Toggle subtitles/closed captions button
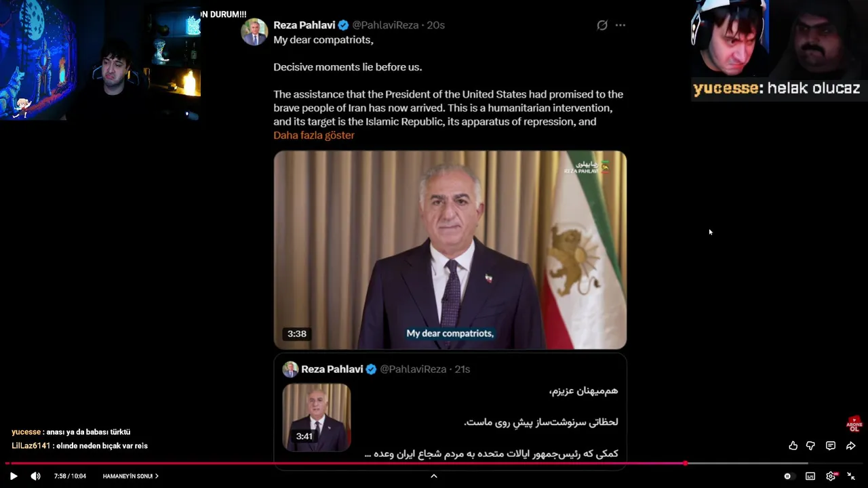 pos(810,476)
